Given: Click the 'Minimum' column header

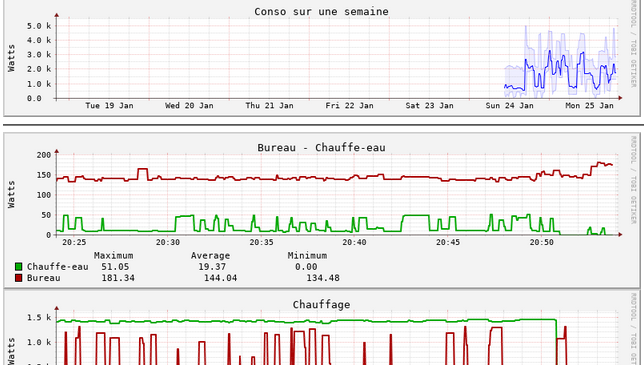Looking at the screenshot, I should 307,256.
